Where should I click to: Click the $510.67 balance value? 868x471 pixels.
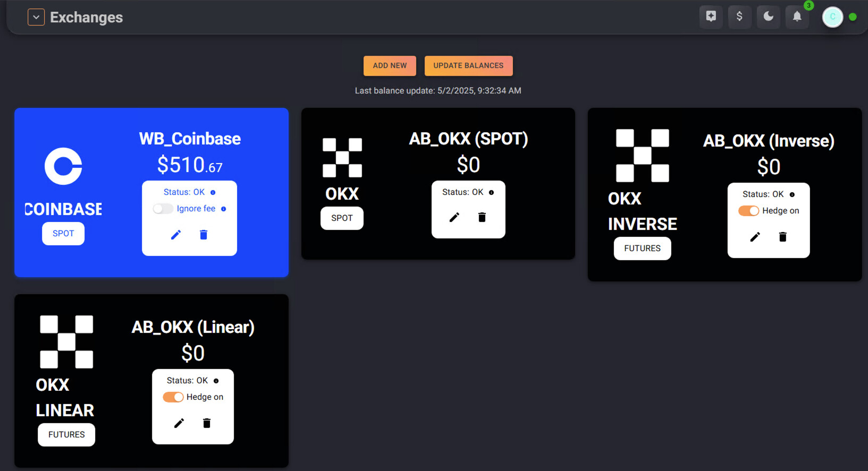190,165
